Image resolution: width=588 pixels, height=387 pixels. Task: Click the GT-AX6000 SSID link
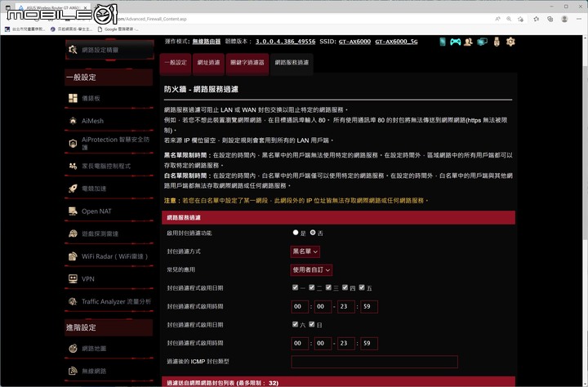[354, 42]
